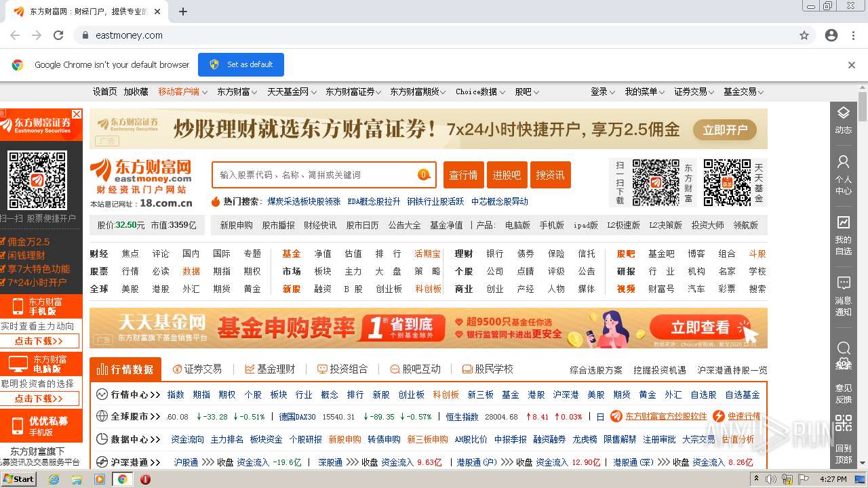
Task: Open Chrome three-dot menu
Action: [x=852, y=35]
